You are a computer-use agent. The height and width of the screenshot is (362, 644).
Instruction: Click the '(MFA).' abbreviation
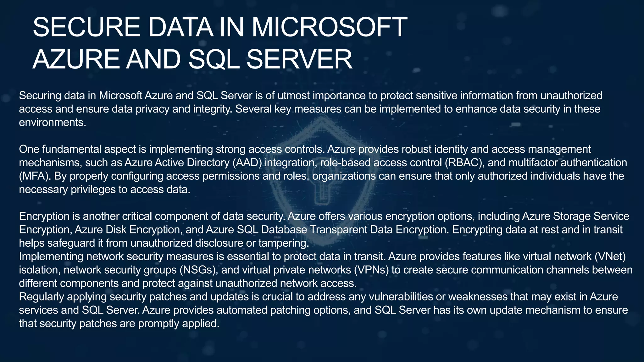35,176
